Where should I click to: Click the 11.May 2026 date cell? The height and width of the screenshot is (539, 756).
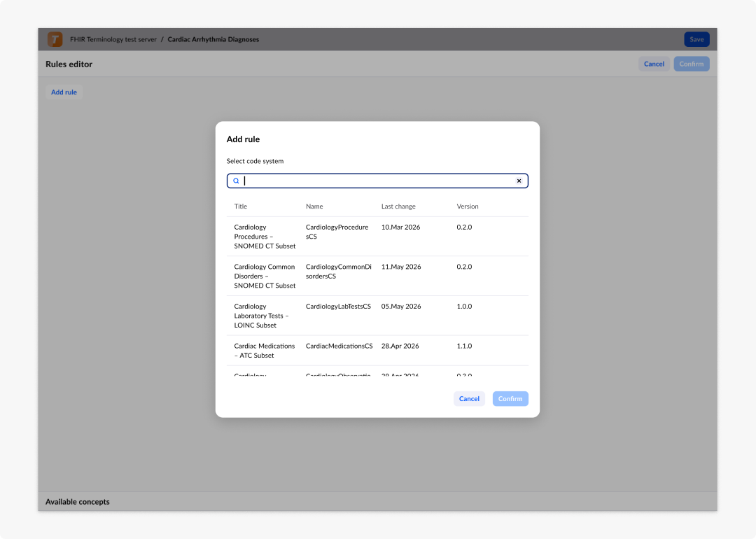click(401, 267)
